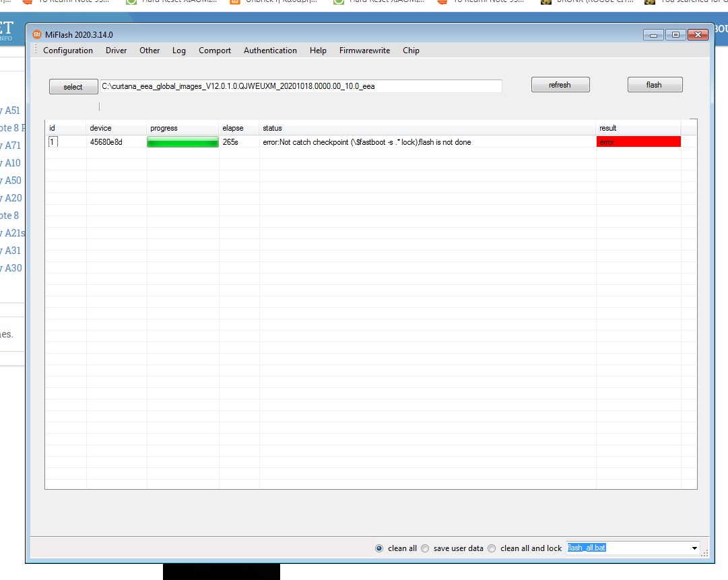Click the checkpoint error status message
728x580 pixels.
(x=367, y=142)
